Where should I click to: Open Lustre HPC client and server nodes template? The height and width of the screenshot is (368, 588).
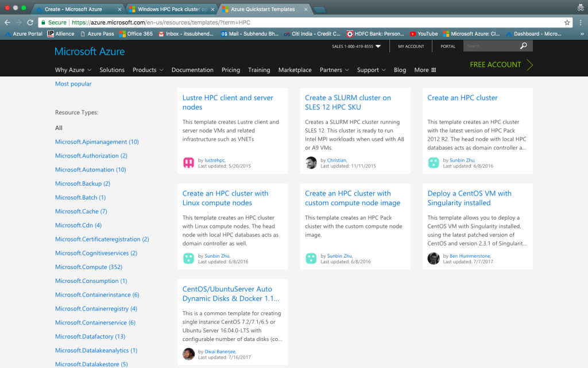click(227, 102)
